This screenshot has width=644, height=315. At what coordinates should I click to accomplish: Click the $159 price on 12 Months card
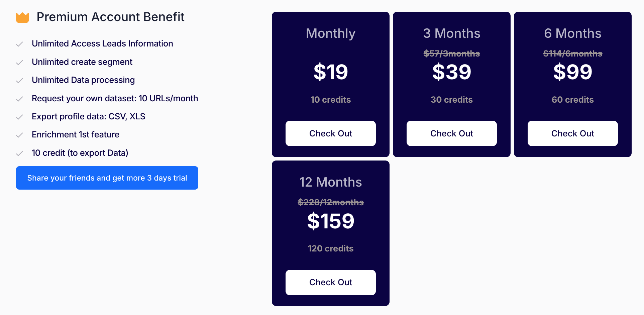[x=330, y=221]
